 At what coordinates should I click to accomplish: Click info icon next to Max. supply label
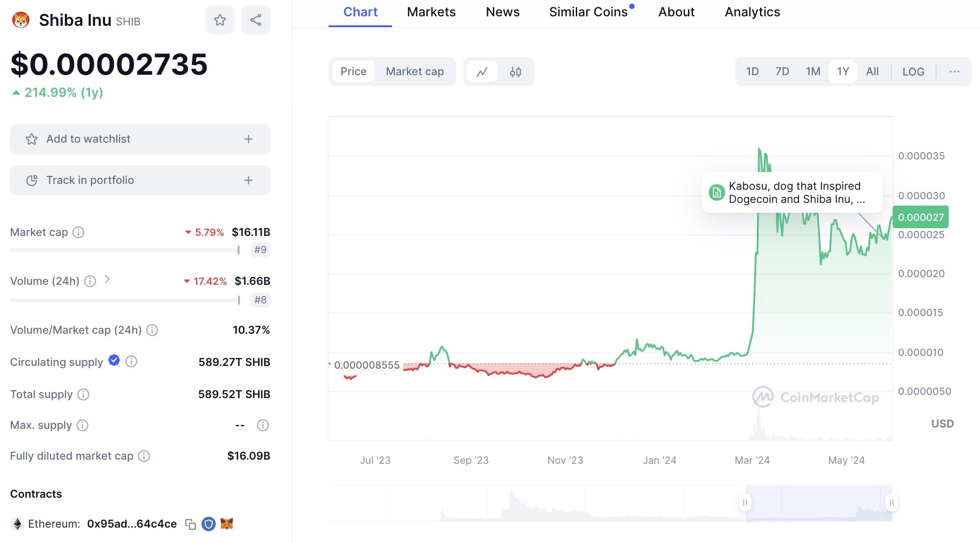coord(82,425)
